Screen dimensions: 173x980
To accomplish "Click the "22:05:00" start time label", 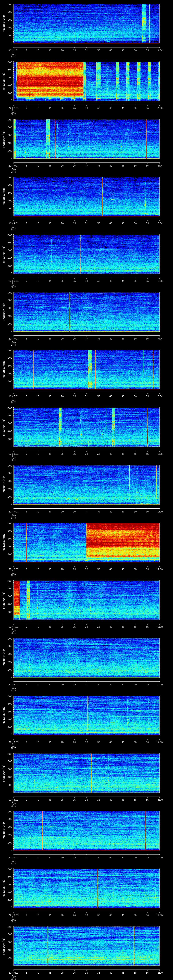I will tap(14, 281).
